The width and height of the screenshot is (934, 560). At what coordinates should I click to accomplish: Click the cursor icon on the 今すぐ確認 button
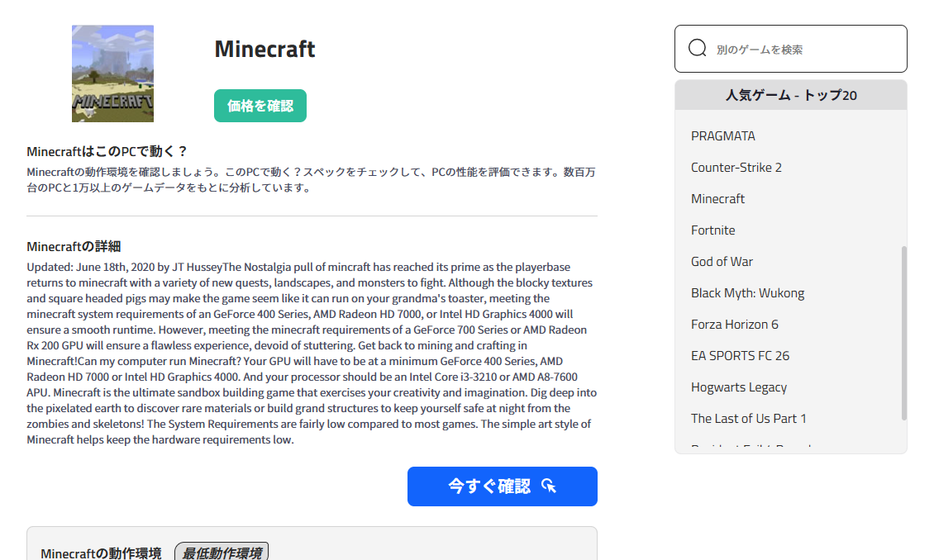point(549,486)
